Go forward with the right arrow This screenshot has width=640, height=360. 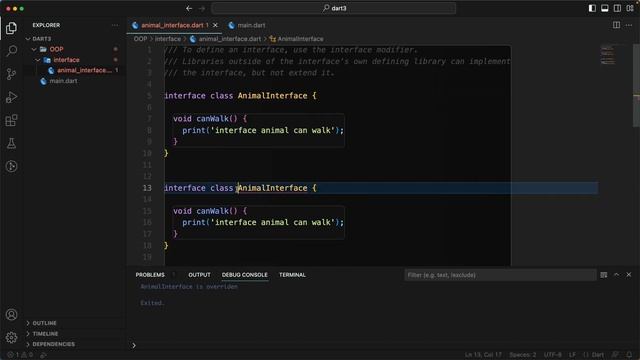click(202, 8)
